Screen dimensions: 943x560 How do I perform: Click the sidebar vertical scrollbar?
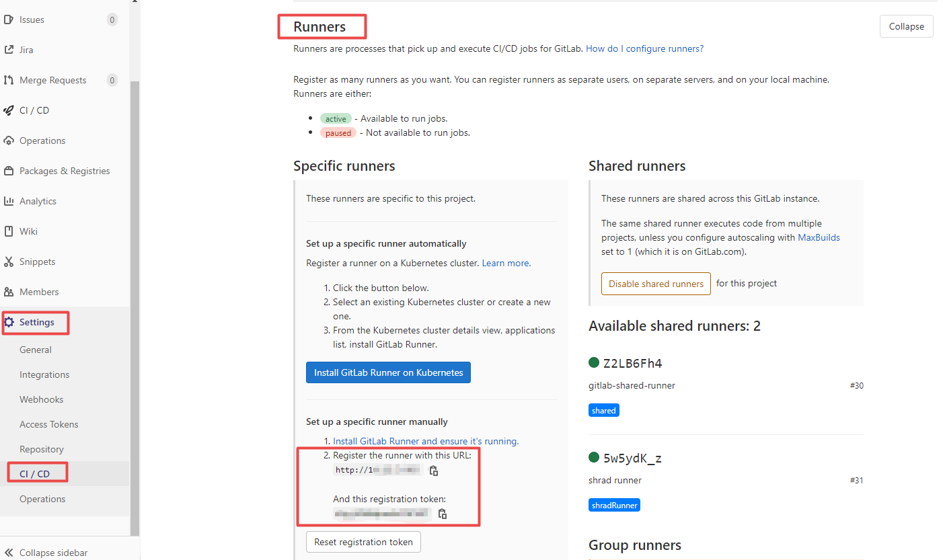point(135,303)
